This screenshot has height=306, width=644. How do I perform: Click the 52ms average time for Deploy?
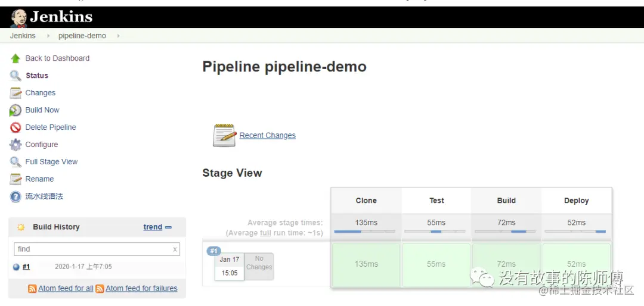576,223
